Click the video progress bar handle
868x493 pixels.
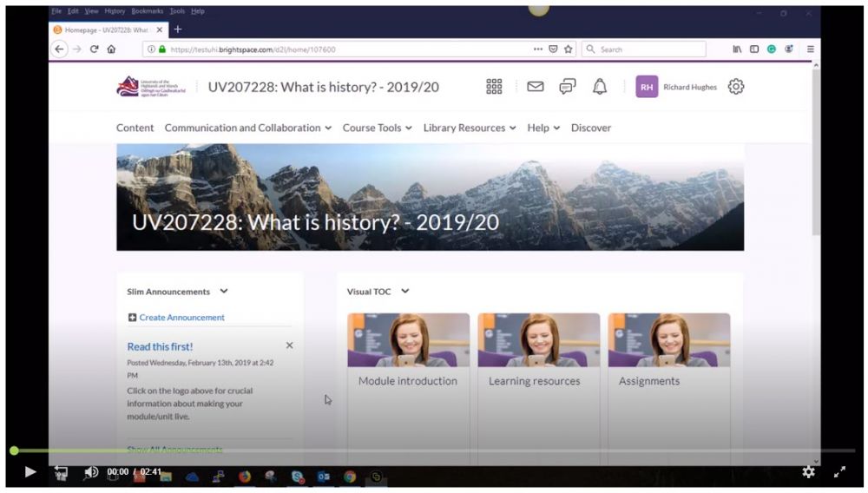coord(15,451)
